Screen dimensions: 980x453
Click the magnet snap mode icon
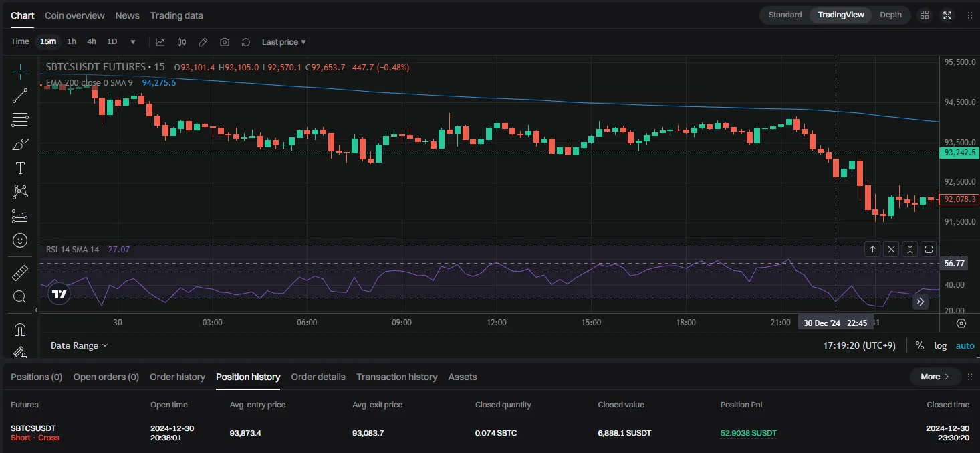coord(20,329)
